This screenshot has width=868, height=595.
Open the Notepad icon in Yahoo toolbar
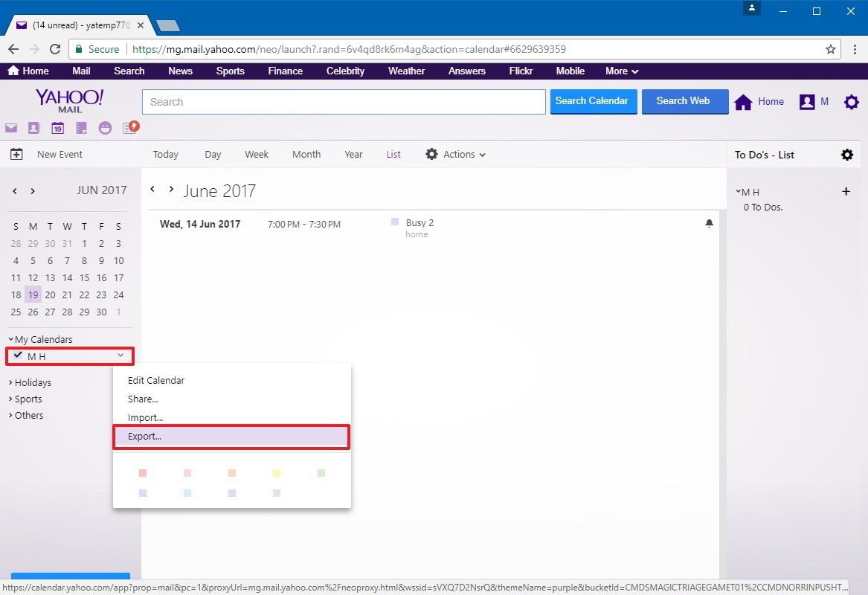pos(81,129)
